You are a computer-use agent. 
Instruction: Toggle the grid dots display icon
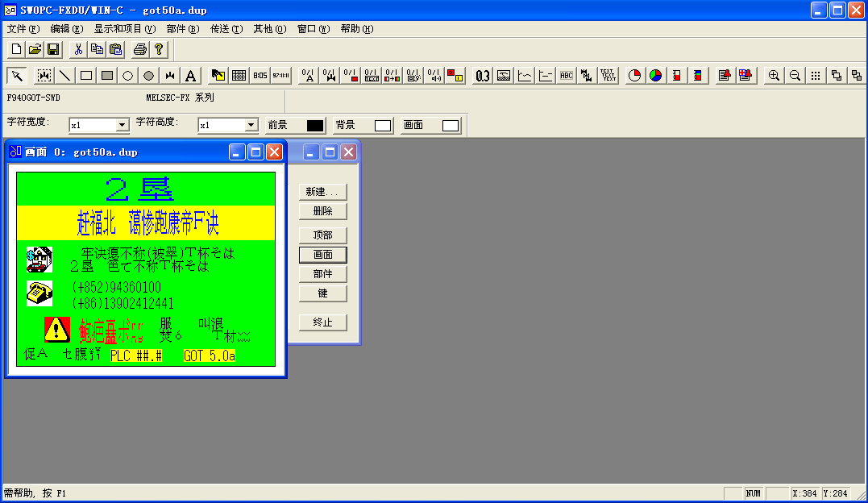816,76
